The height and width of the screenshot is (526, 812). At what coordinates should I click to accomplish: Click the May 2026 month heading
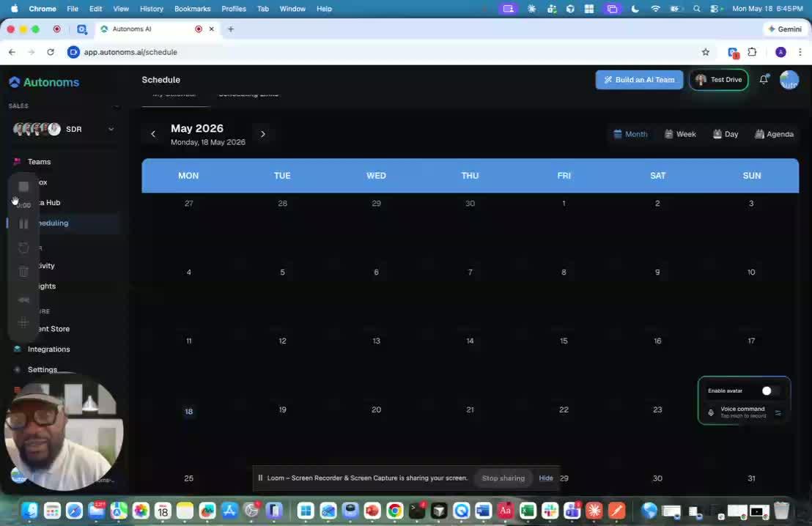pyautogui.click(x=197, y=128)
